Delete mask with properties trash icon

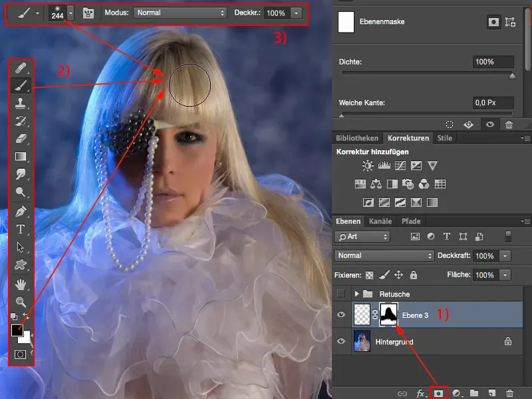click(509, 124)
